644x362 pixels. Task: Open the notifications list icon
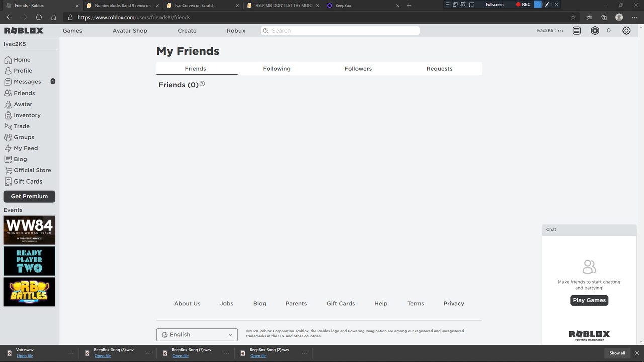tap(577, 31)
